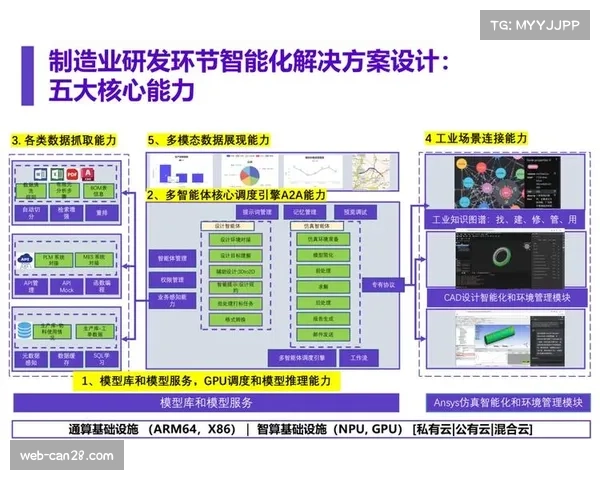Select the 邮件发送 green box
This screenshot has height=480, width=600.
click(x=323, y=334)
